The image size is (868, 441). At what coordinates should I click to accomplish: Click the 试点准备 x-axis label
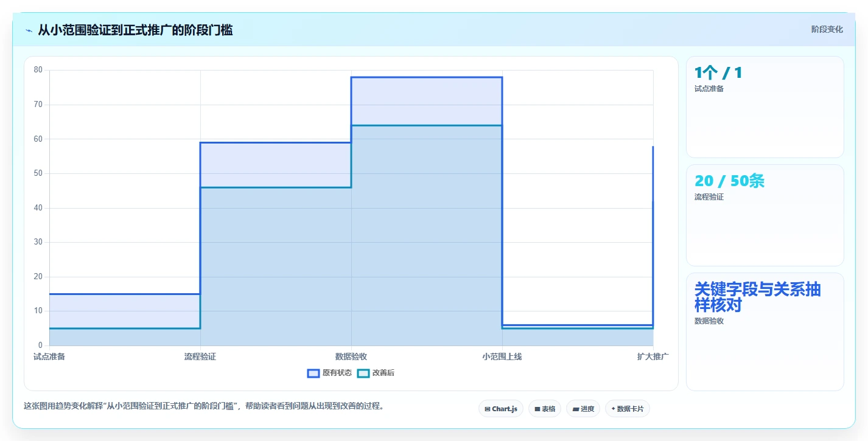click(x=49, y=356)
